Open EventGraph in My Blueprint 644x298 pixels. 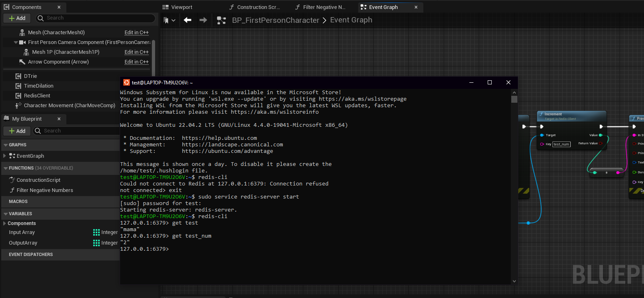pos(30,156)
